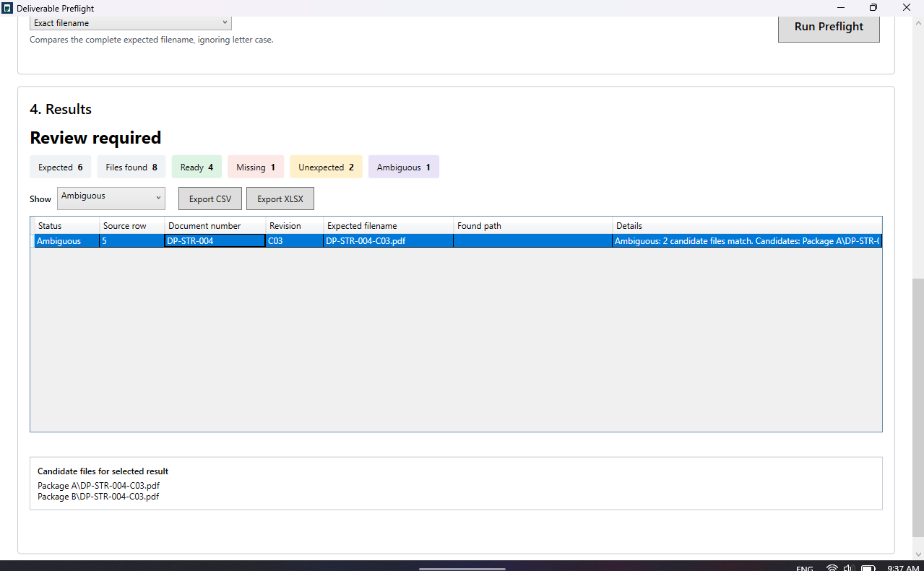Image resolution: width=924 pixels, height=571 pixels.
Task: Select the DP-STR-004-C03.pdf expected filename cell
Action: (x=389, y=241)
